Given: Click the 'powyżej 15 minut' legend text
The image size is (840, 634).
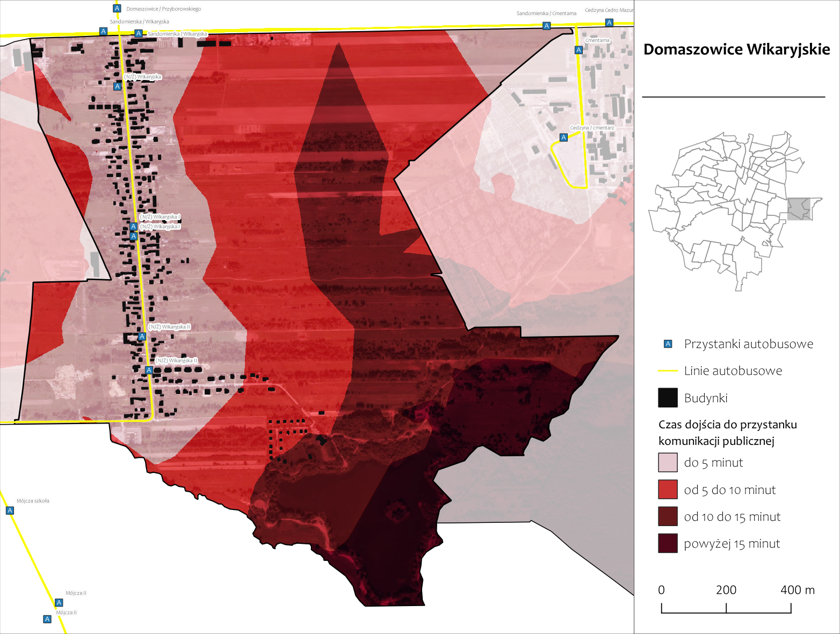Looking at the screenshot, I should tap(732, 544).
